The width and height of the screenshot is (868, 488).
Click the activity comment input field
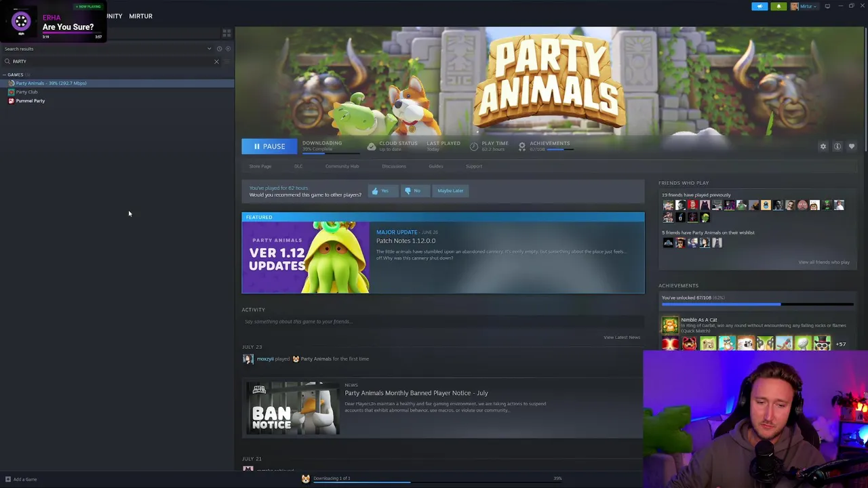[x=443, y=322]
